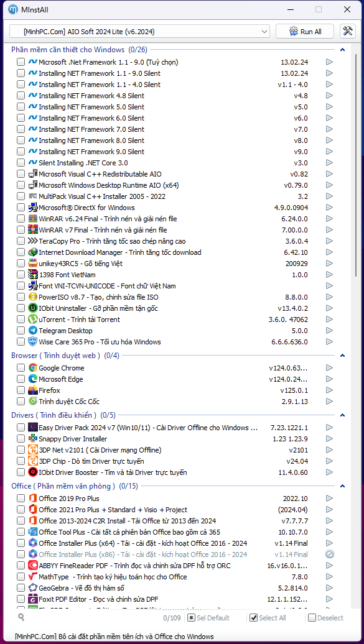Run the Google Chrome installer play arrow
The height and width of the screenshot is (644, 364).
point(329,368)
